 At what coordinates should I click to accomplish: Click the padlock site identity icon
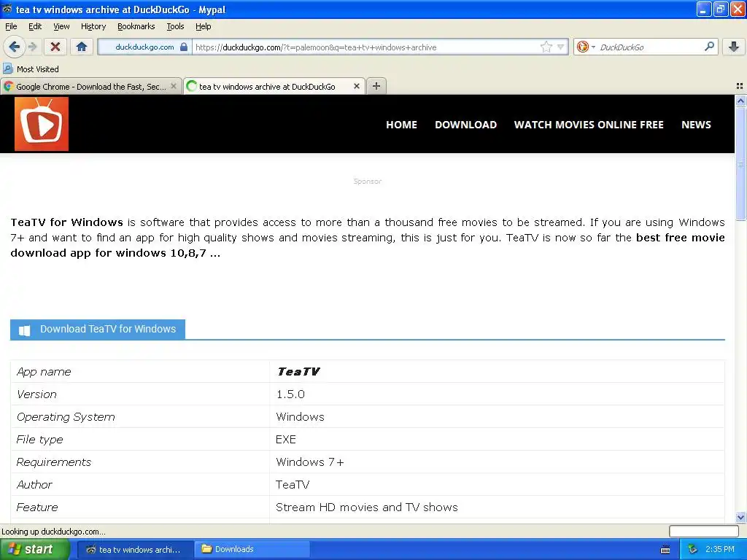(183, 47)
